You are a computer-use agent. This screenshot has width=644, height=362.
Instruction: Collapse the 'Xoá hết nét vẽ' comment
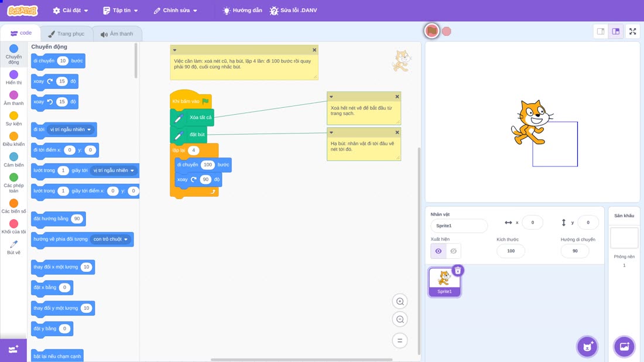[331, 97]
